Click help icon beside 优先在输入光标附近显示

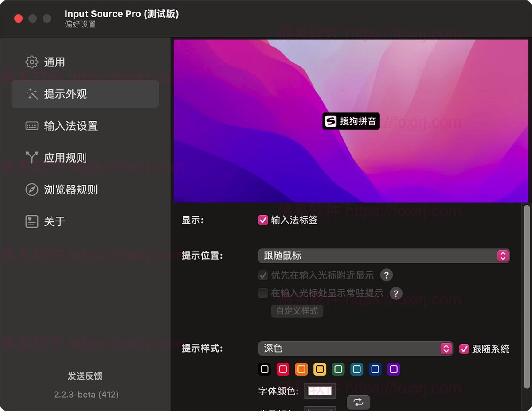coord(386,275)
